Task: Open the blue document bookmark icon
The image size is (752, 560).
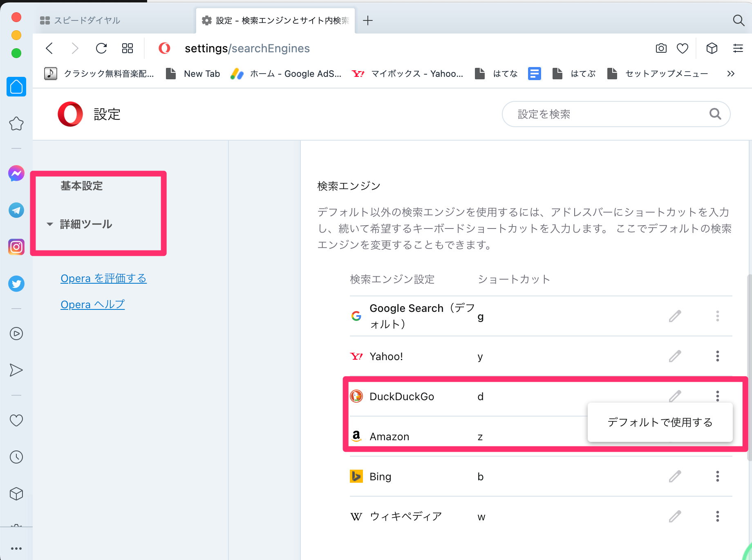Action: [535, 74]
